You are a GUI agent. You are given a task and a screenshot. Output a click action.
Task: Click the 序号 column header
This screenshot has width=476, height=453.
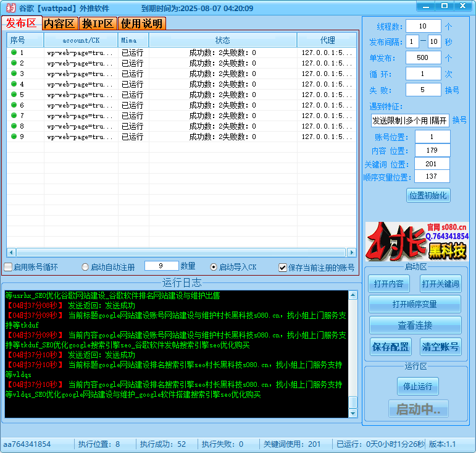click(x=25, y=40)
